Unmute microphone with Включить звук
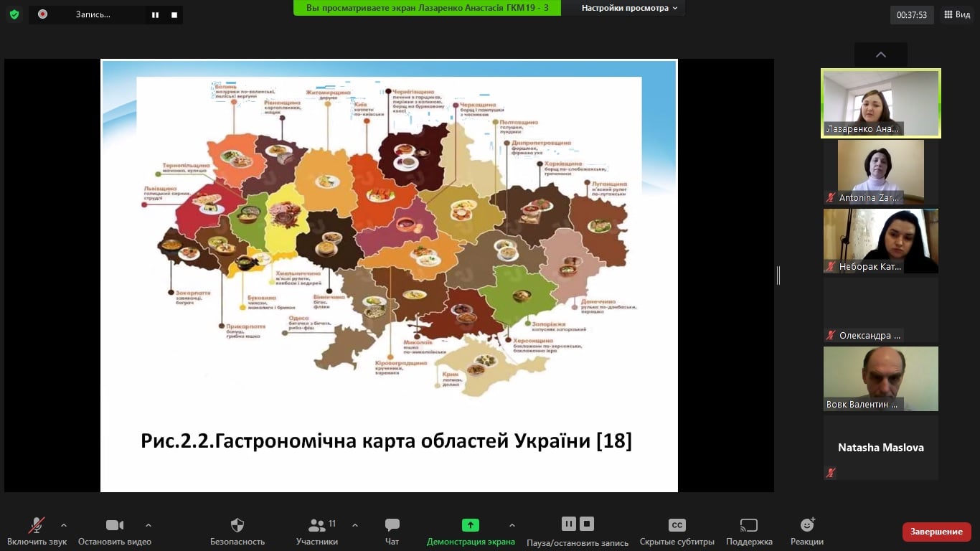 coord(37,526)
